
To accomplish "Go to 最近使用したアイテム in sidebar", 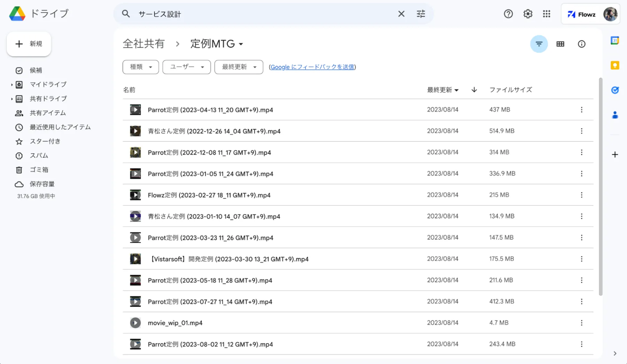I will coord(60,127).
